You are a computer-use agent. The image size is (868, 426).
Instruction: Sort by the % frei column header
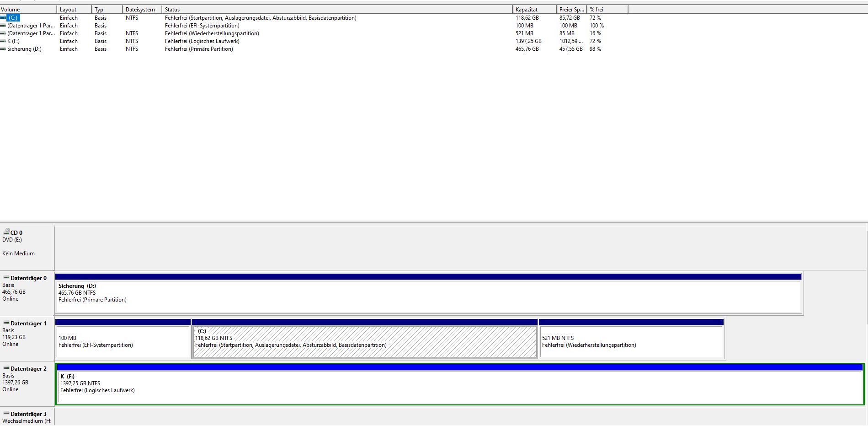(606, 9)
